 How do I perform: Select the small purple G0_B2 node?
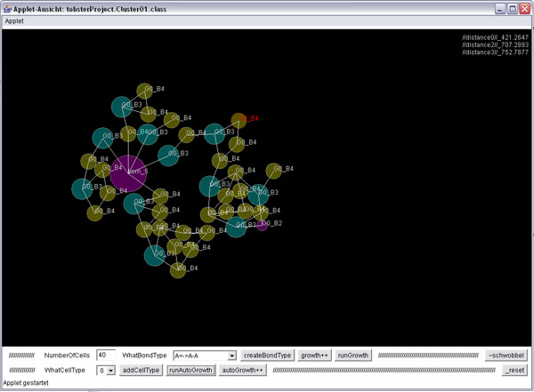tap(262, 225)
